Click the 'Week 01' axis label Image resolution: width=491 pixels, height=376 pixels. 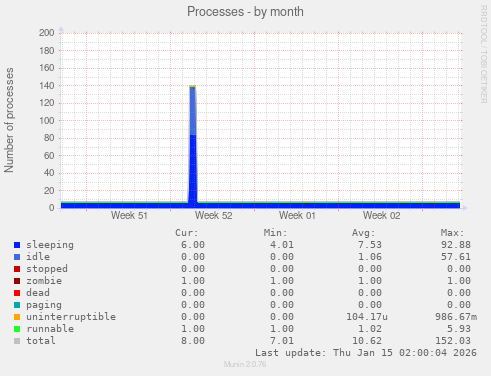[297, 215]
